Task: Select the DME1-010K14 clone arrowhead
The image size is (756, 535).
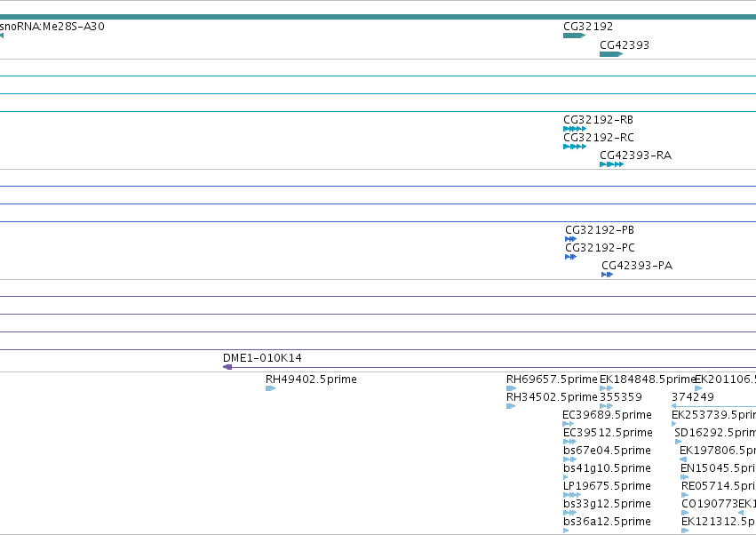Action: click(x=227, y=367)
